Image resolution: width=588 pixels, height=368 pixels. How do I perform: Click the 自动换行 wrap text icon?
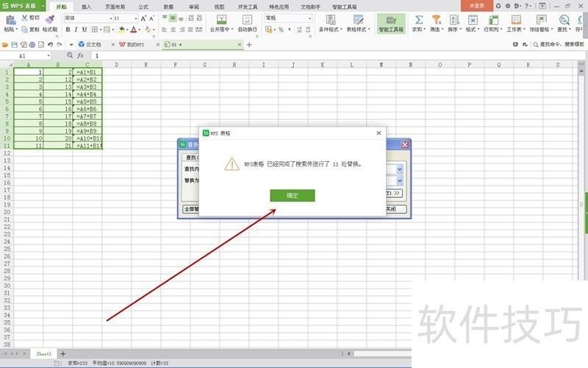point(247,20)
